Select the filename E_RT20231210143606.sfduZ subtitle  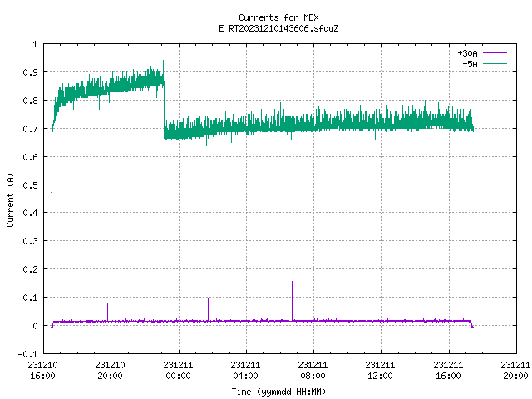278,28
